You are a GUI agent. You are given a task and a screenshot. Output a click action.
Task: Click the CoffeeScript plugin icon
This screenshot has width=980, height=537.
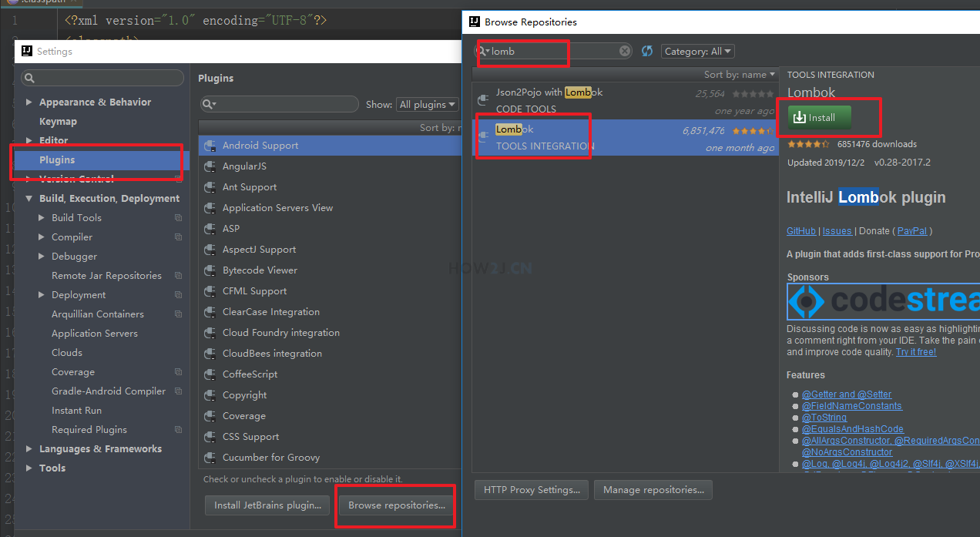click(x=210, y=374)
